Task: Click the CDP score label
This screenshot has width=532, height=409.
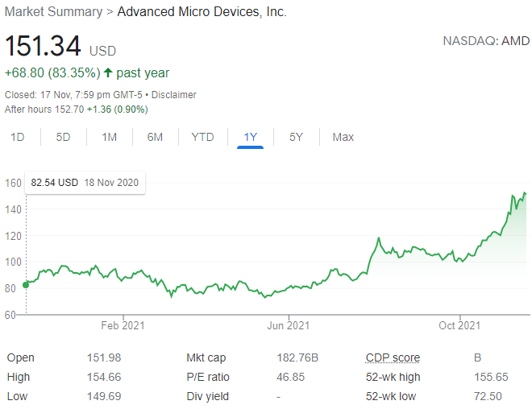Action: (x=393, y=357)
